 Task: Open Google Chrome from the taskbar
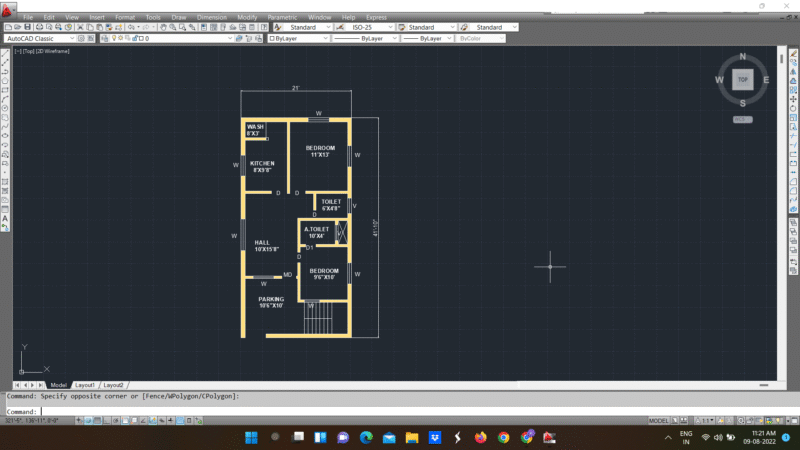[x=504, y=437]
